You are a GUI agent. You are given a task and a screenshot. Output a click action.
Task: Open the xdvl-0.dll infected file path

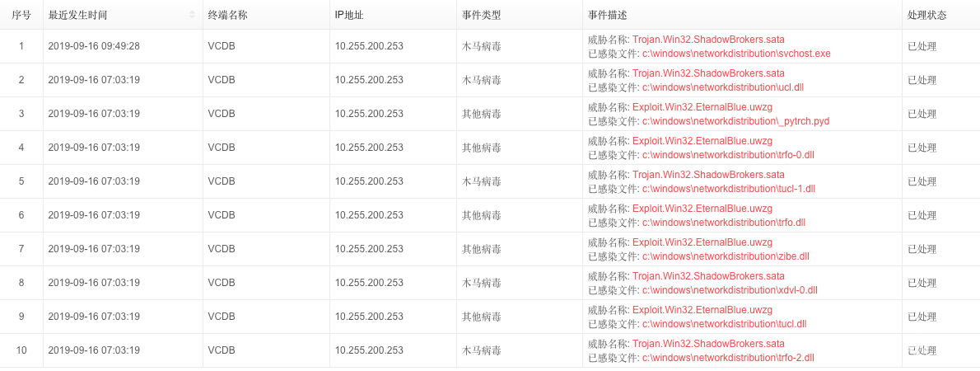(x=730, y=290)
